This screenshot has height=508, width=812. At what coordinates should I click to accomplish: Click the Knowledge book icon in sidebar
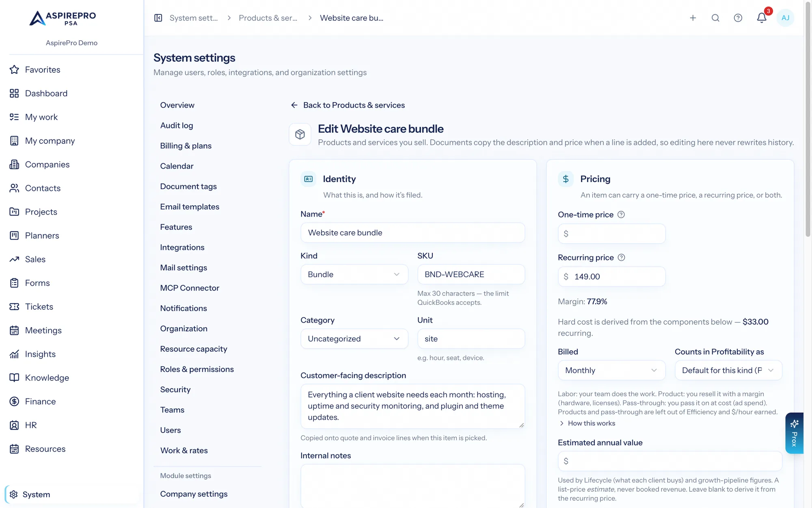click(14, 378)
